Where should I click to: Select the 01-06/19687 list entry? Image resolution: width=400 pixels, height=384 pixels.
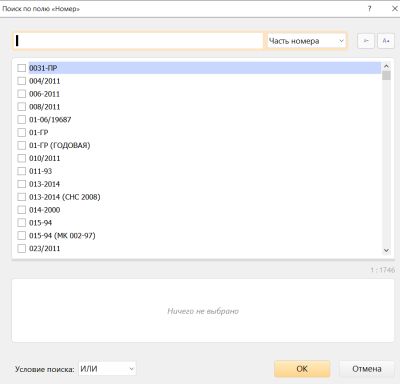[50, 120]
